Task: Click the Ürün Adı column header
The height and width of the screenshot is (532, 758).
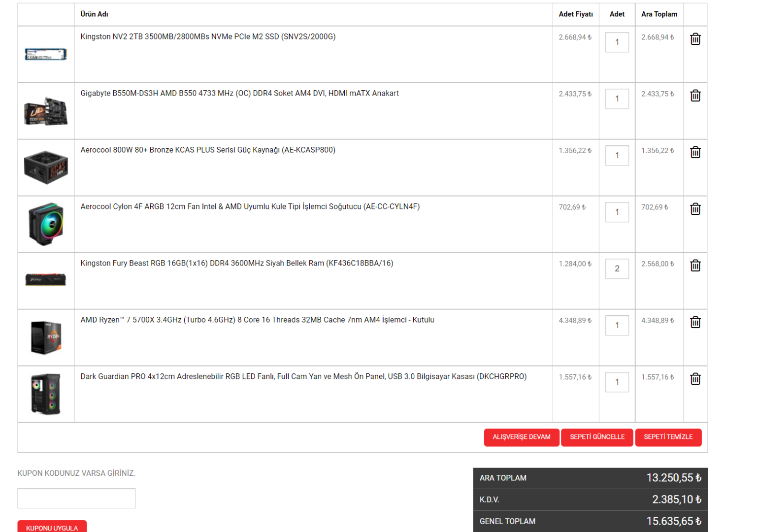Action: coord(94,14)
